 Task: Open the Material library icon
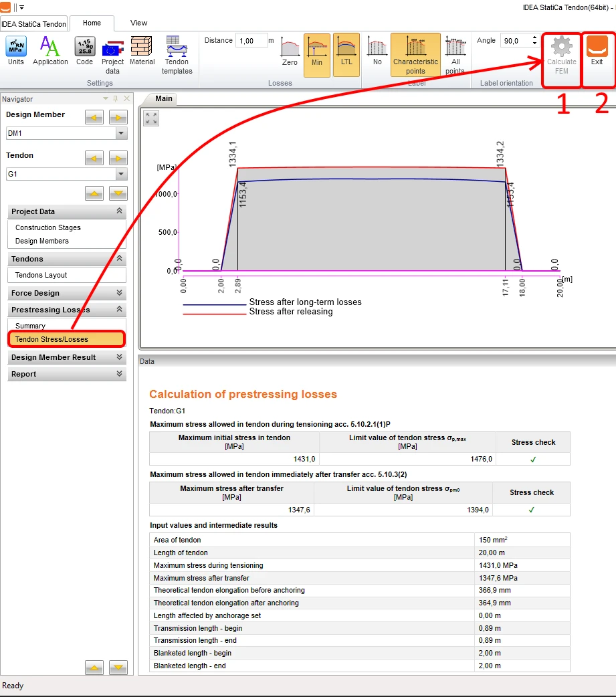pyautogui.click(x=142, y=46)
